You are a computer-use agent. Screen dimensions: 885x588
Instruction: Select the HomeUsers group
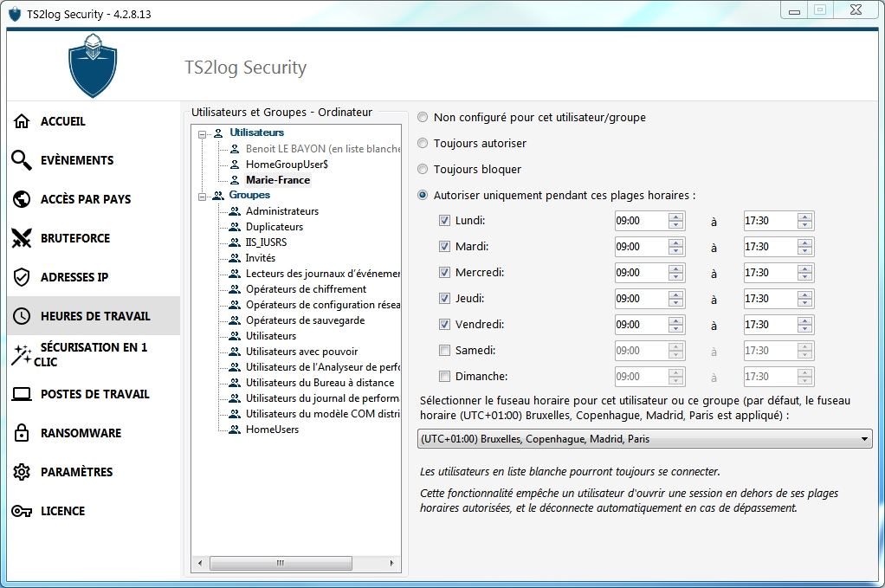[x=272, y=430]
